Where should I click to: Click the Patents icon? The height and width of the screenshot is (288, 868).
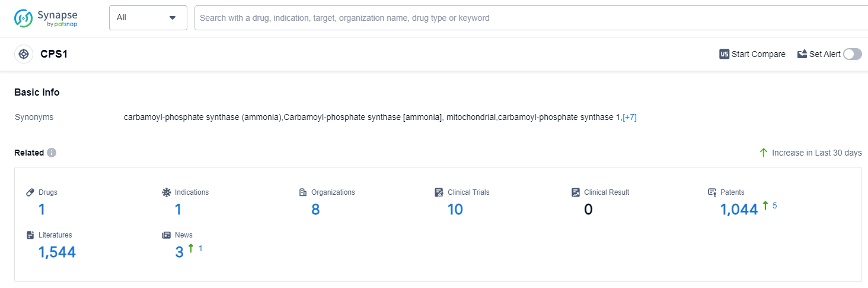(712, 192)
